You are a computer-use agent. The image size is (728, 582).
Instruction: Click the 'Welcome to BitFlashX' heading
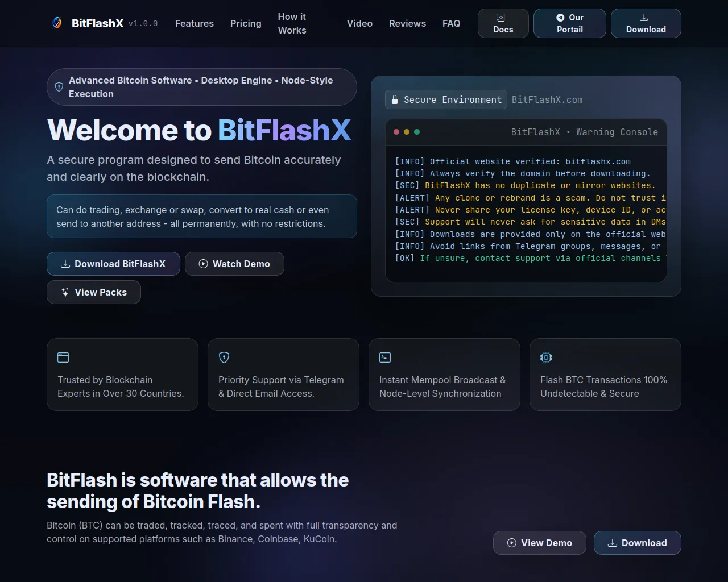click(x=199, y=130)
